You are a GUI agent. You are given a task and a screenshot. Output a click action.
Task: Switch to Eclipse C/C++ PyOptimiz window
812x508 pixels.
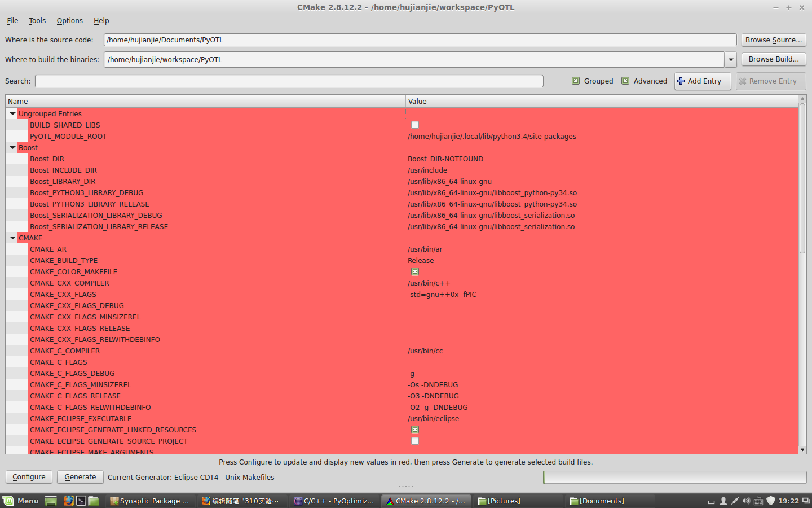point(334,501)
